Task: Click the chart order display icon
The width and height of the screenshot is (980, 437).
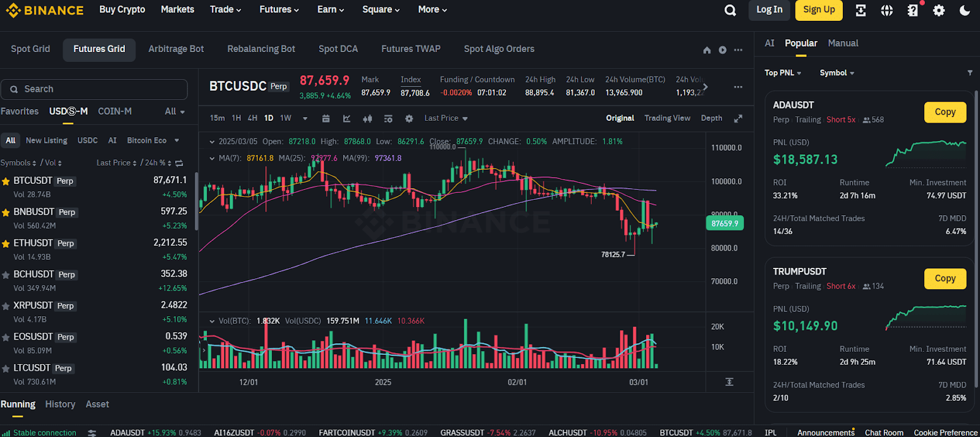Action: [388, 118]
